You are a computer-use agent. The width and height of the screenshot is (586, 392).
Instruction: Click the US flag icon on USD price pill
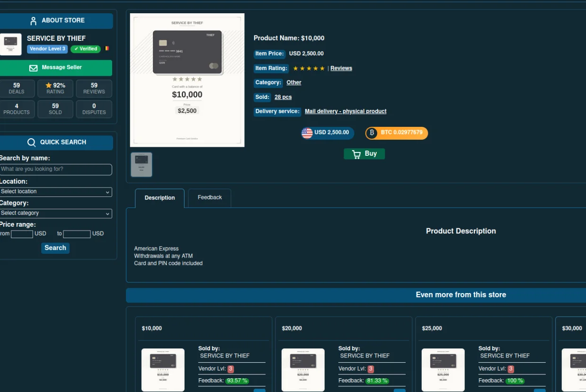point(307,133)
